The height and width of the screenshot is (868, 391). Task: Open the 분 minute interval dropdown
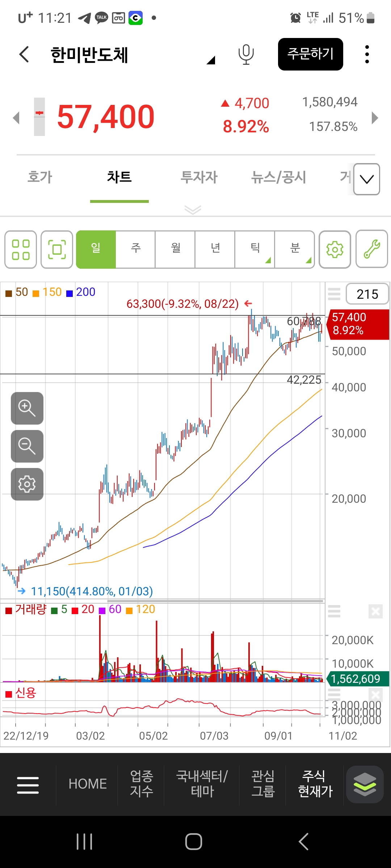point(295,250)
